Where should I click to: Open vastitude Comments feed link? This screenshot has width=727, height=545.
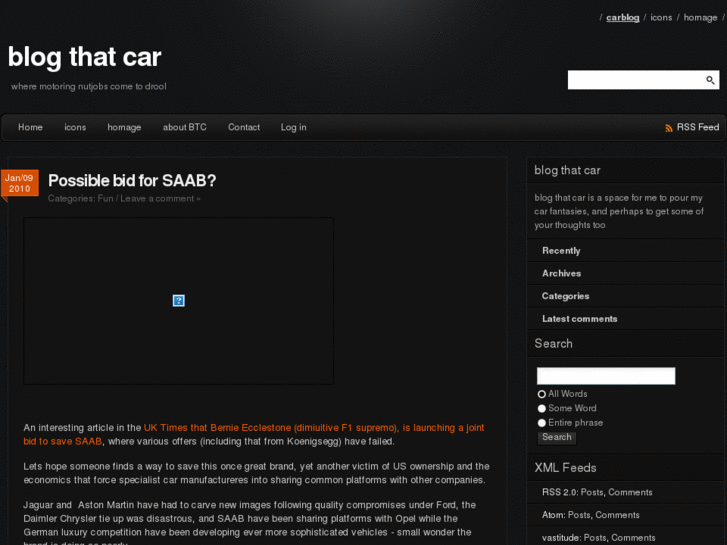pos(633,538)
